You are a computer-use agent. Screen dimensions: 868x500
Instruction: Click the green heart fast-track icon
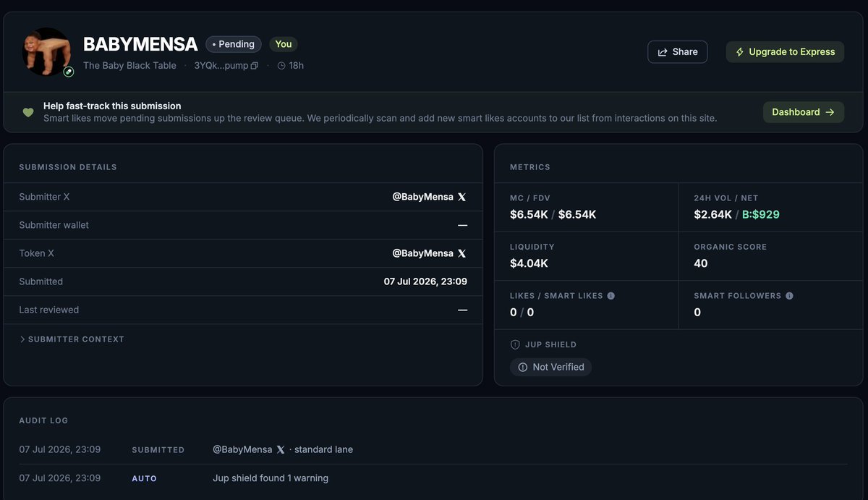pos(28,112)
